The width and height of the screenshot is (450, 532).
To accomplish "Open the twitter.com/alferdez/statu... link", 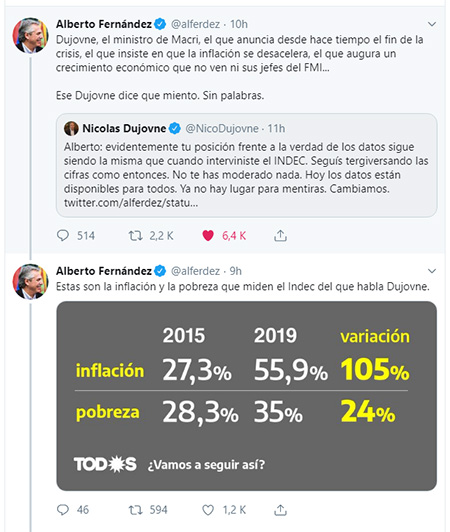I will (131, 203).
